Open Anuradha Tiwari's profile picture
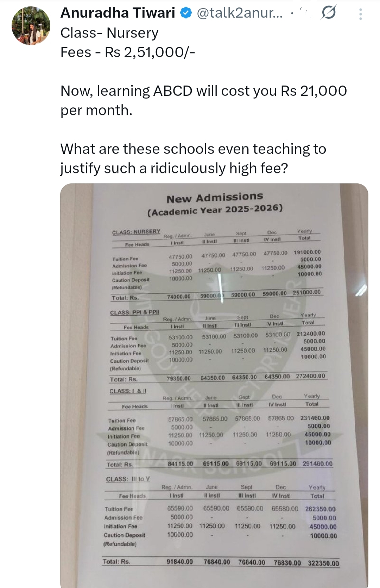 31,26
